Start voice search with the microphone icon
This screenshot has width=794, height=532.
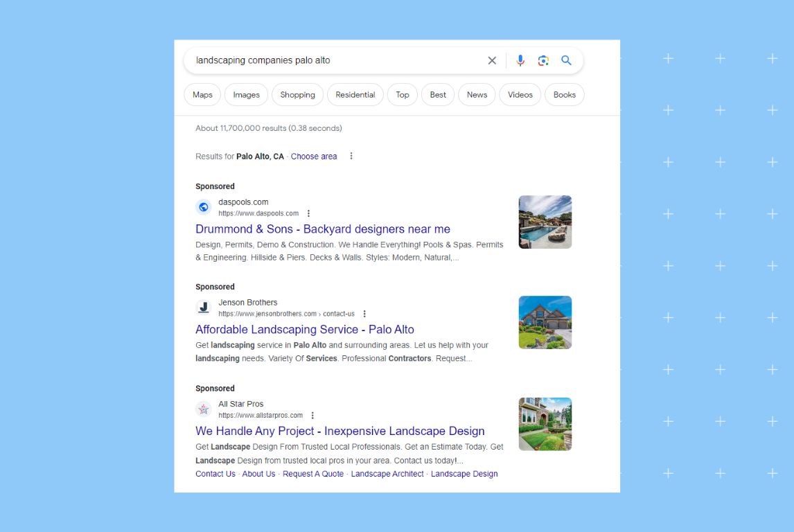pyautogui.click(x=520, y=60)
